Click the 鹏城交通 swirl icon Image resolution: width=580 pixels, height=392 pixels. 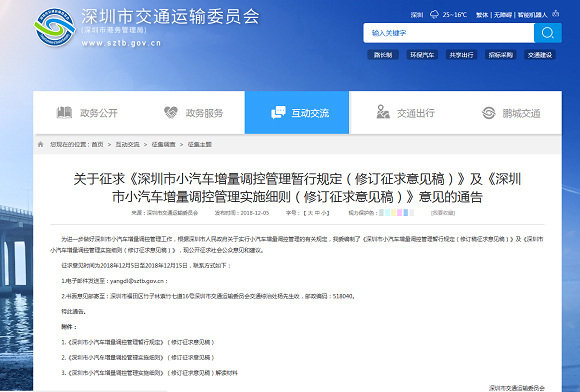tap(489, 113)
